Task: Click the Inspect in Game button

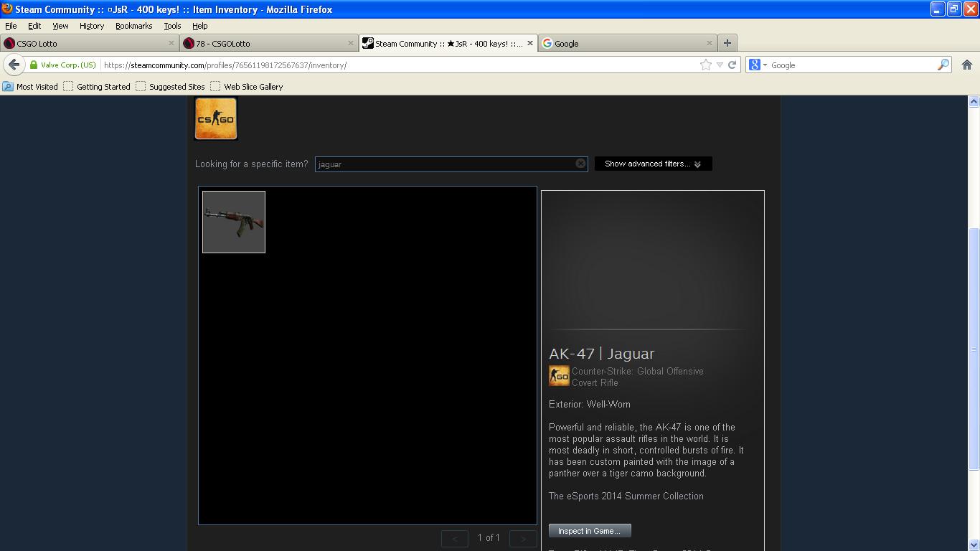Action: coord(590,531)
